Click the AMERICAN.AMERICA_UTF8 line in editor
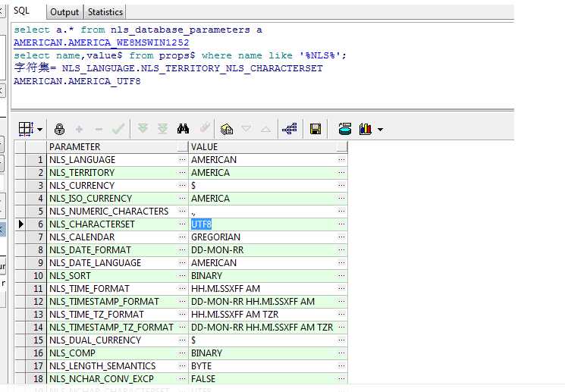This screenshot has height=392, width=565. point(77,81)
